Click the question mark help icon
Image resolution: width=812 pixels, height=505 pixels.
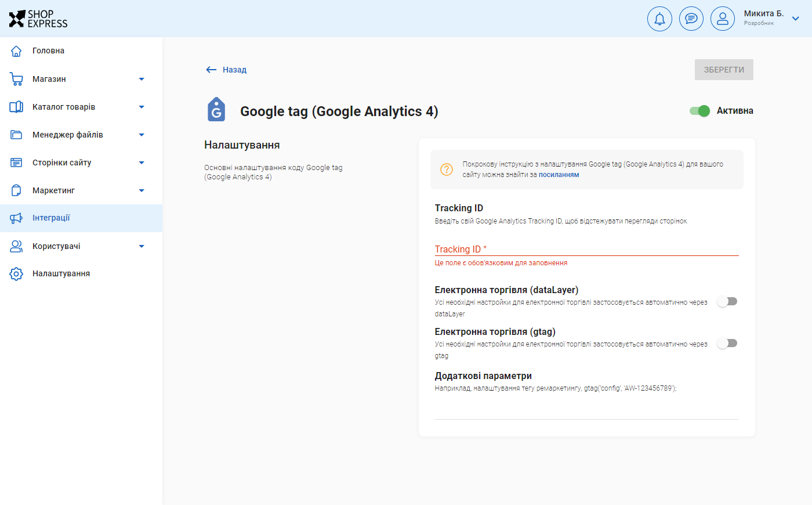click(447, 169)
